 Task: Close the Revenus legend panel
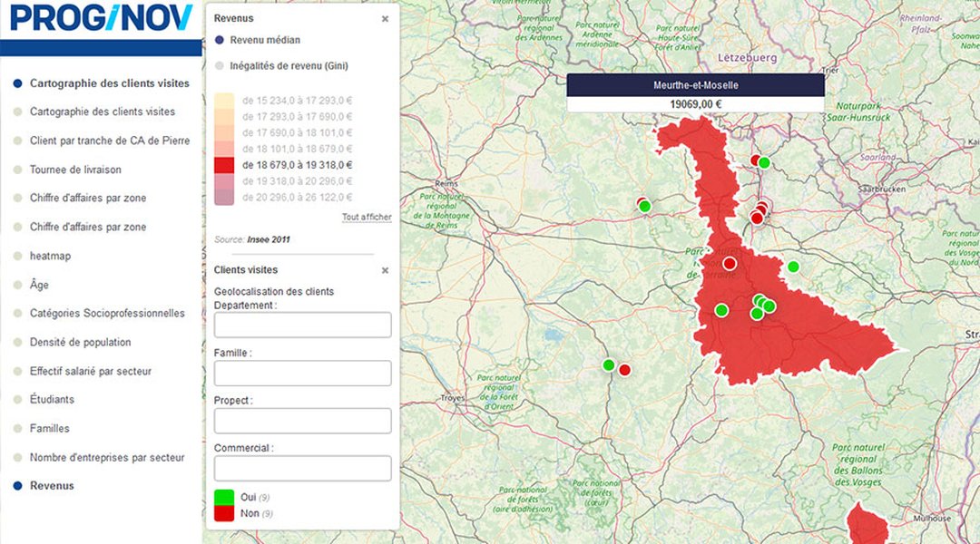(x=385, y=19)
